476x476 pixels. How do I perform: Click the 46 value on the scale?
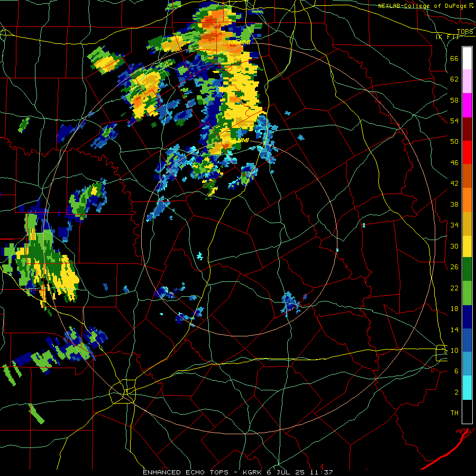point(454,163)
